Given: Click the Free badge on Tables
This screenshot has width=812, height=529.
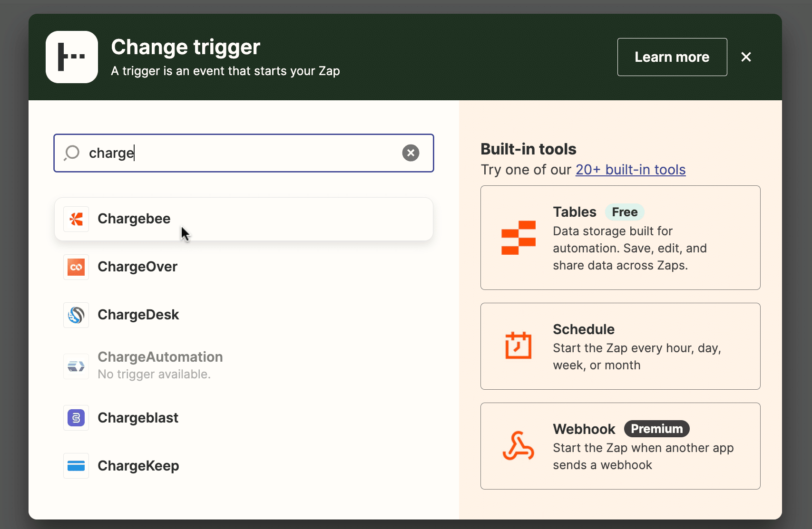Looking at the screenshot, I should pos(625,212).
